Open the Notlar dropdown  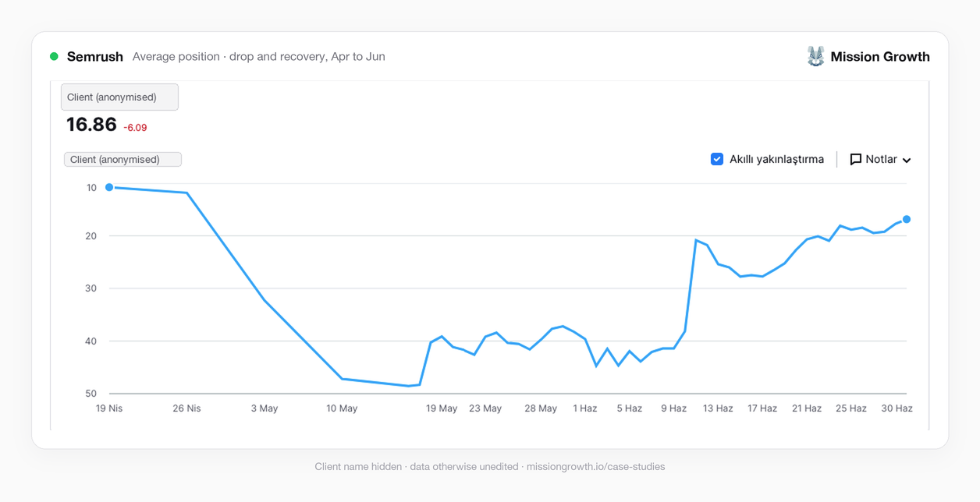[880, 159]
